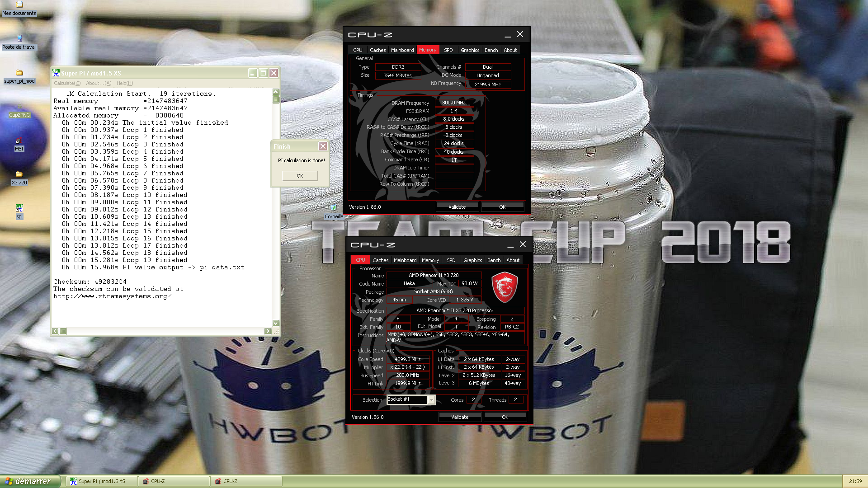Switch to Bench tab in upper CPU-Z
This screenshot has width=868, height=488.
[491, 50]
